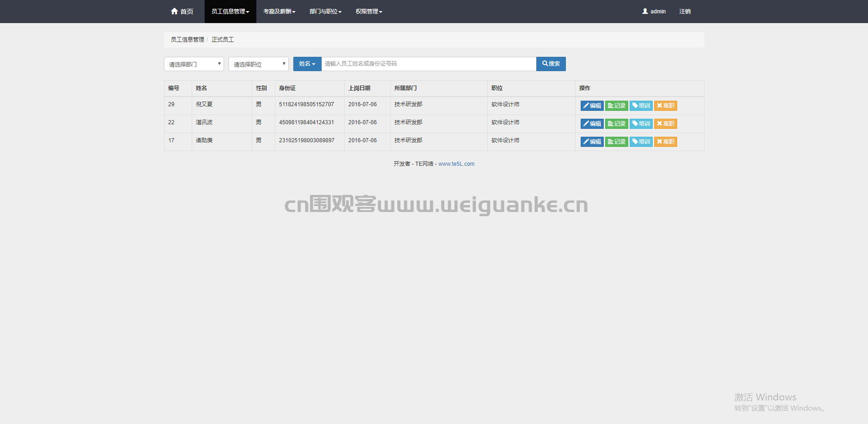The width and height of the screenshot is (868, 424).
Task: Click the 所属部门 column header
Action: [x=406, y=88]
